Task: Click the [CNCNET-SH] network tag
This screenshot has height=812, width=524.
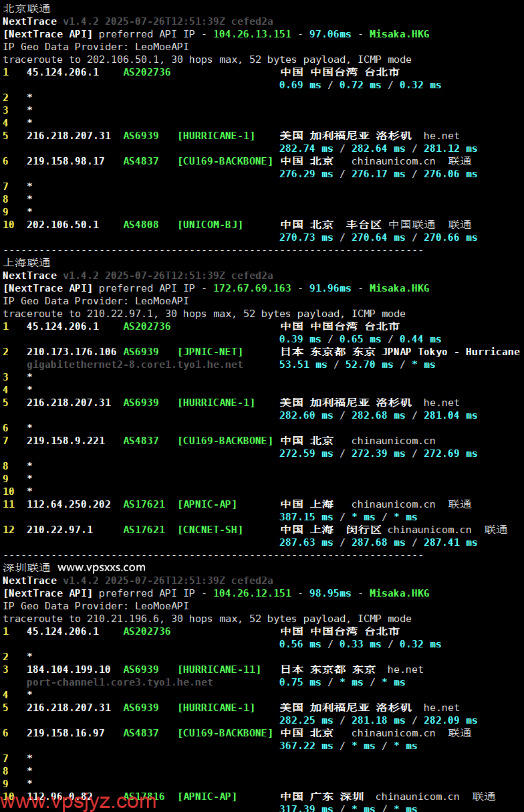Action: (210, 530)
